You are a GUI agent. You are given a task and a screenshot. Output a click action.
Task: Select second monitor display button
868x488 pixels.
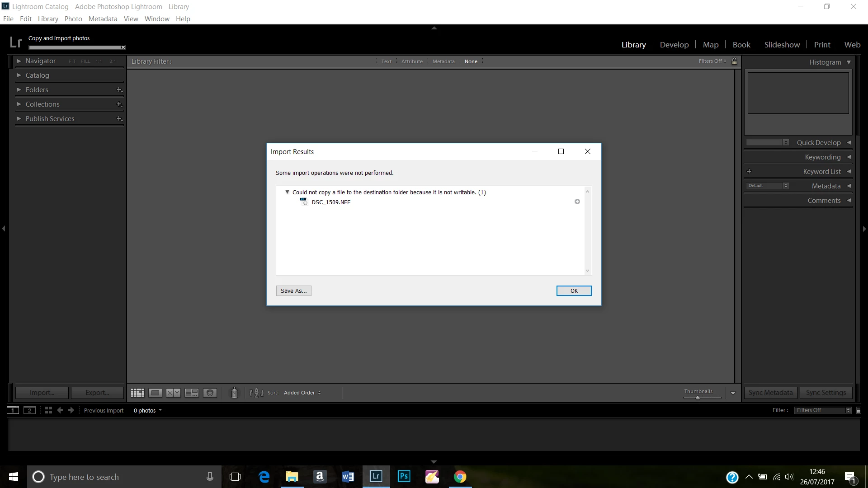[x=29, y=410]
